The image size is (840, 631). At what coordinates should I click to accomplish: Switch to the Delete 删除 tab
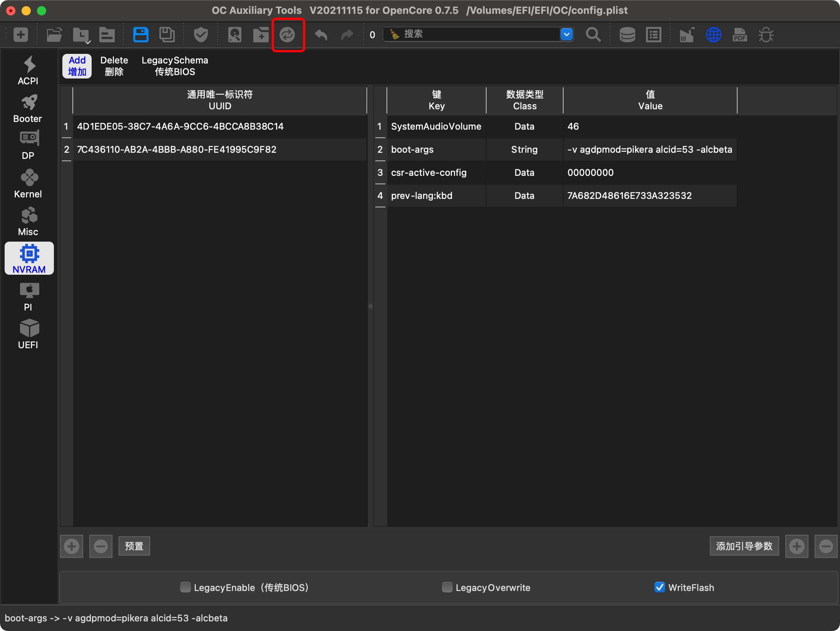(x=114, y=66)
